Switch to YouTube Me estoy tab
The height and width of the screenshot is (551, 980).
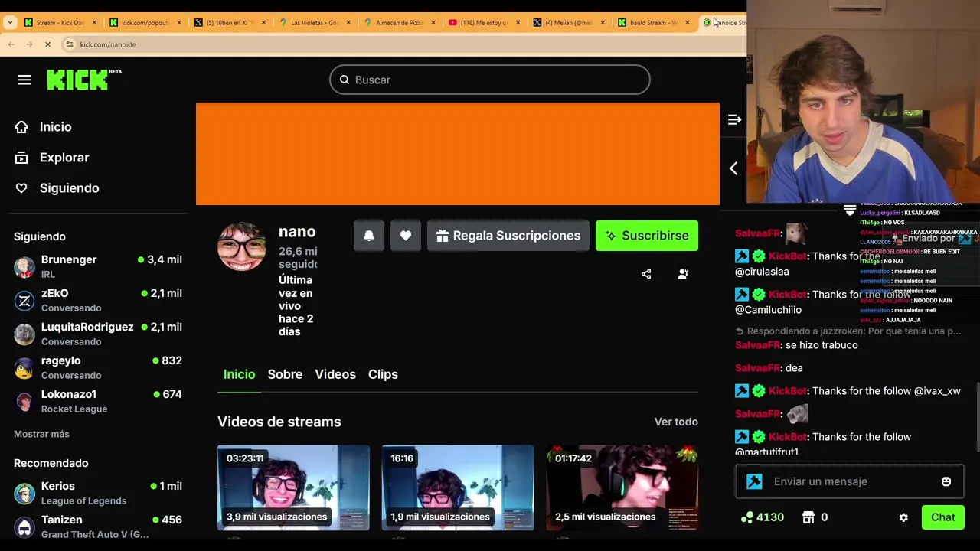click(x=484, y=23)
